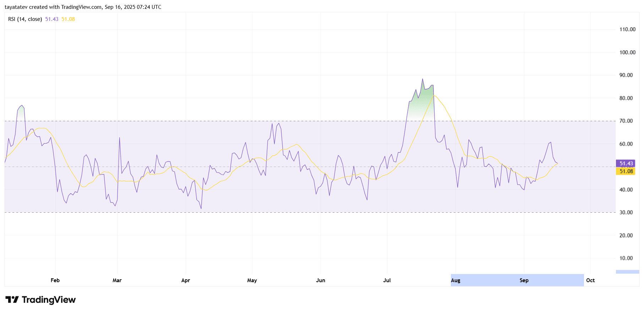Click the May label on time axis
644x313 pixels.
[x=252, y=280]
